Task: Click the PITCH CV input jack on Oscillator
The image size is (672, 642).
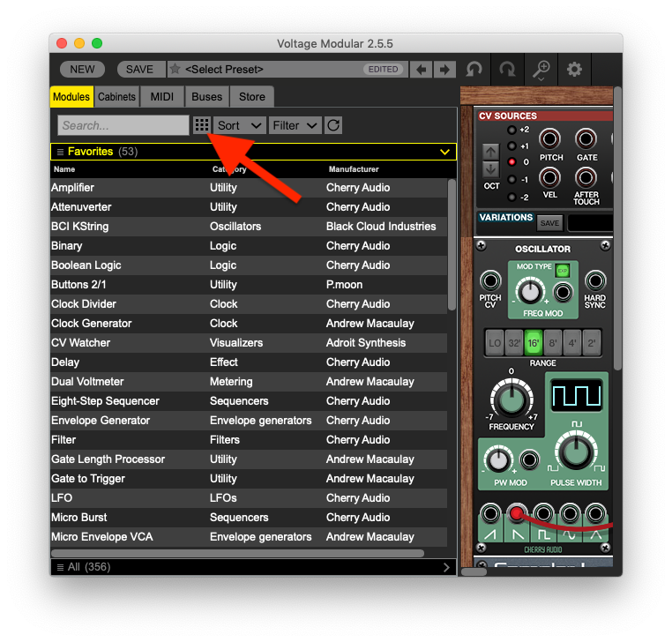Action: tap(490, 281)
